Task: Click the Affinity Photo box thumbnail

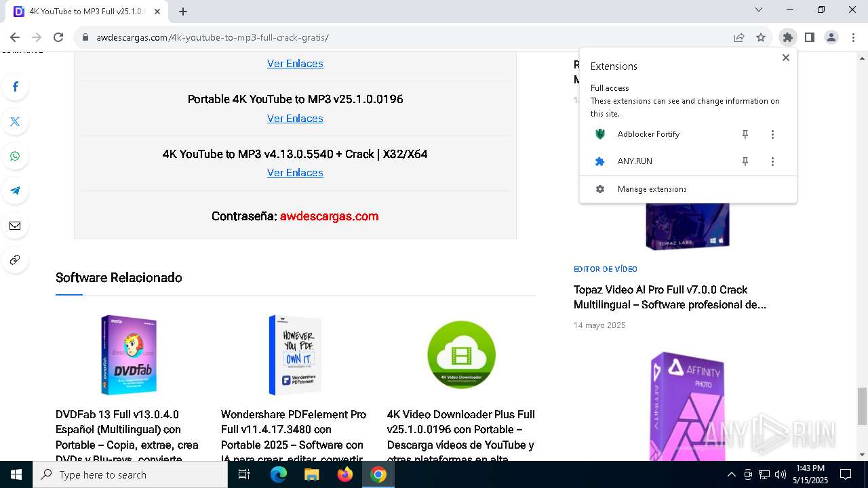Action: click(x=687, y=407)
